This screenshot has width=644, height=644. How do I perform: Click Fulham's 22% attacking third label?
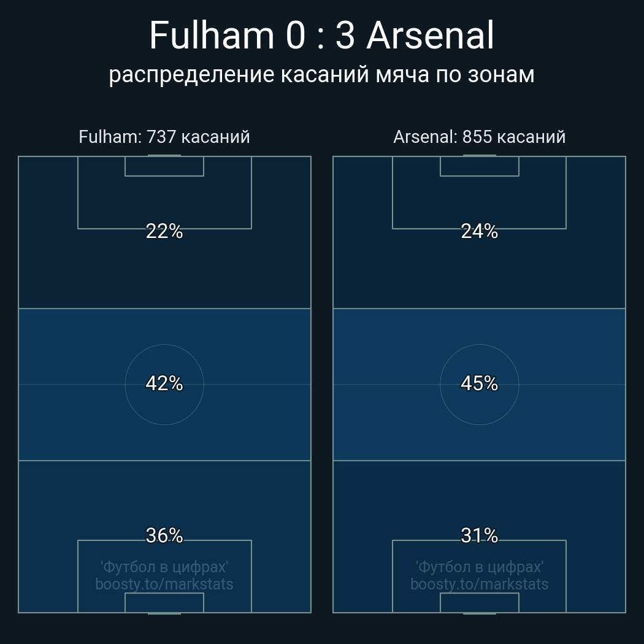(164, 231)
